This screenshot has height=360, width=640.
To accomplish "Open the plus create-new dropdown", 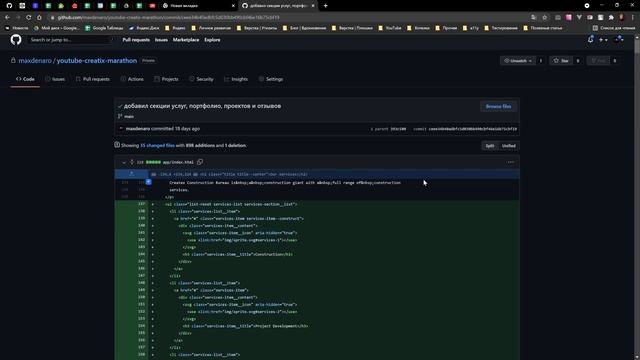I will coord(603,40).
